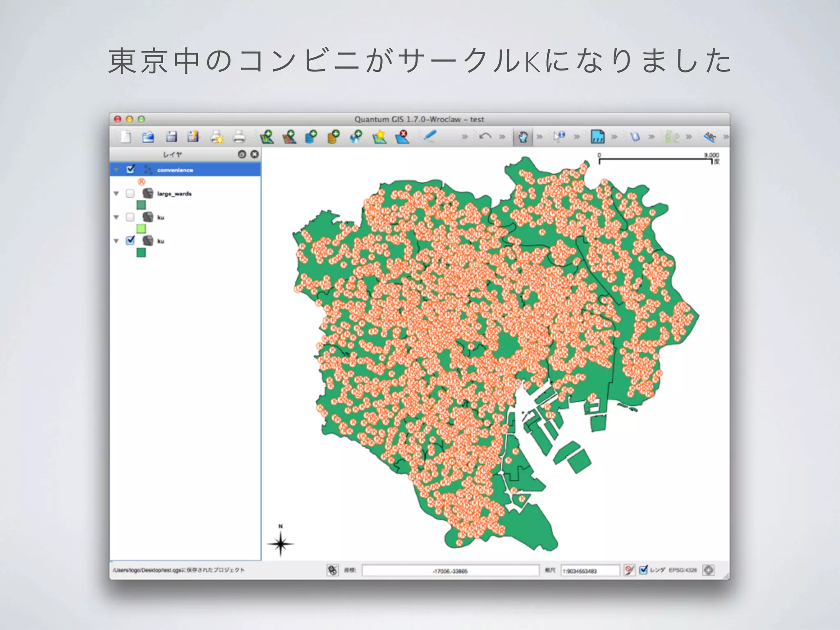
Task: Collapse the checked ku layer disclosure triangle
Action: 116,241
